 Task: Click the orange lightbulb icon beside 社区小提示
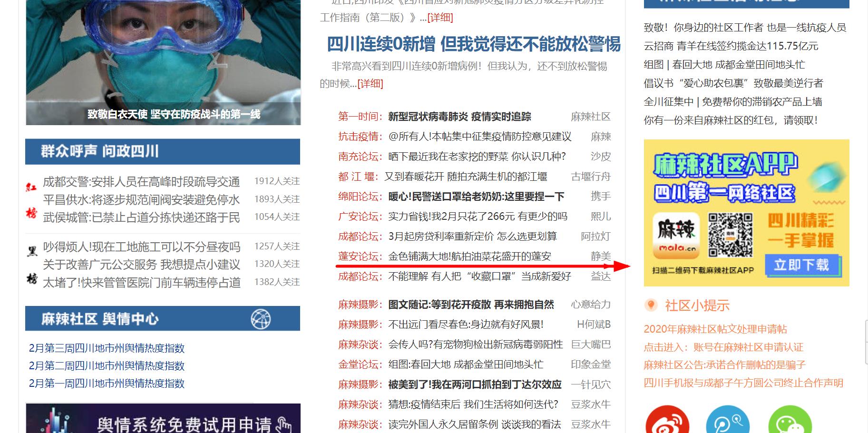click(651, 305)
